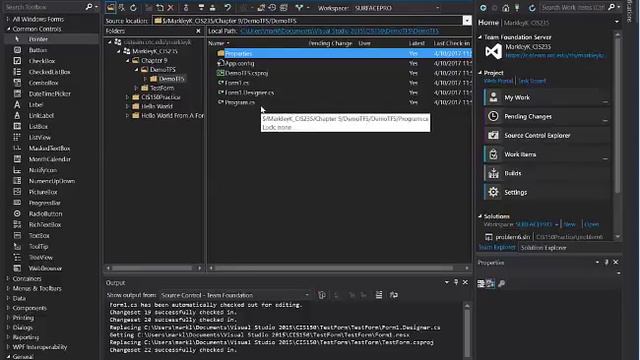This screenshot has width=640, height=360.
Task: Click the undo pending changes icon
Action: (228, 7)
